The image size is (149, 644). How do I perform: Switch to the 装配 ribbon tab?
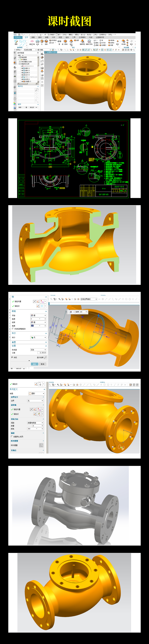33,37
